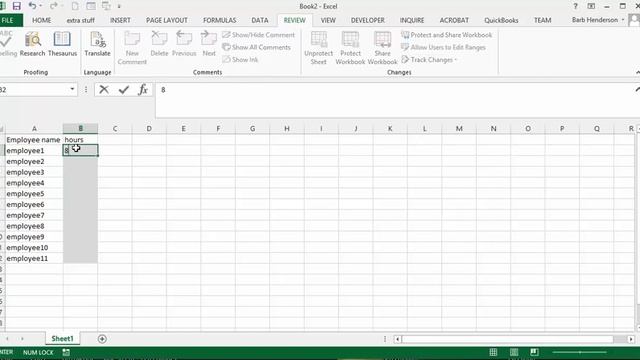Switch to the HOME tab
The height and width of the screenshot is (360, 640).
(x=42, y=20)
